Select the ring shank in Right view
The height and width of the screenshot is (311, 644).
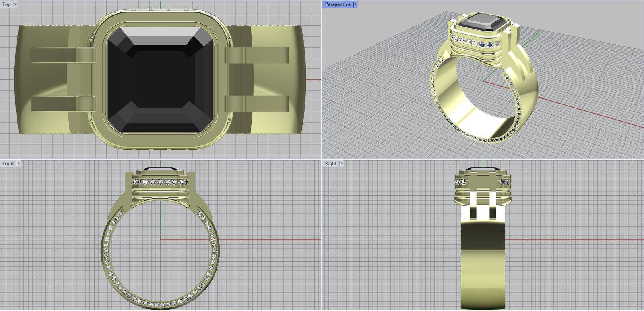(x=483, y=262)
